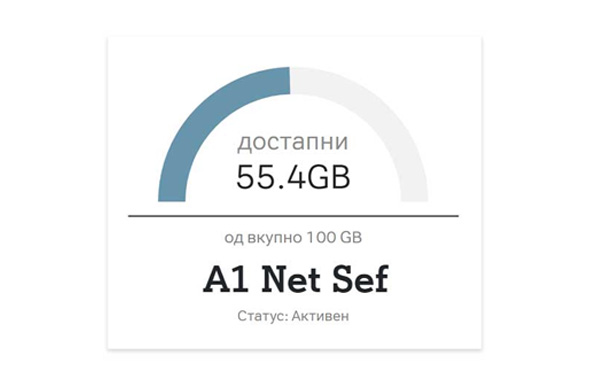Viewport: 605px width, 384px height.
Task: Click the empty white card area below the status
Action: 293,337
